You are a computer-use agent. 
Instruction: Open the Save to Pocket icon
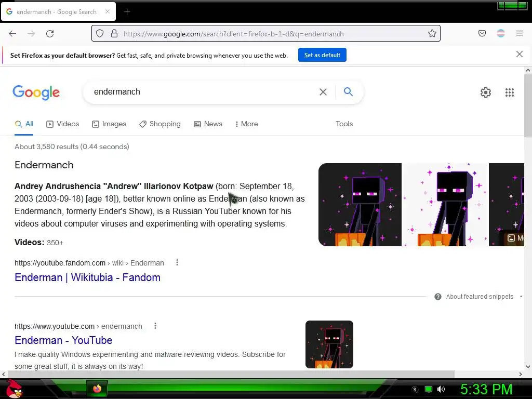pos(482,33)
